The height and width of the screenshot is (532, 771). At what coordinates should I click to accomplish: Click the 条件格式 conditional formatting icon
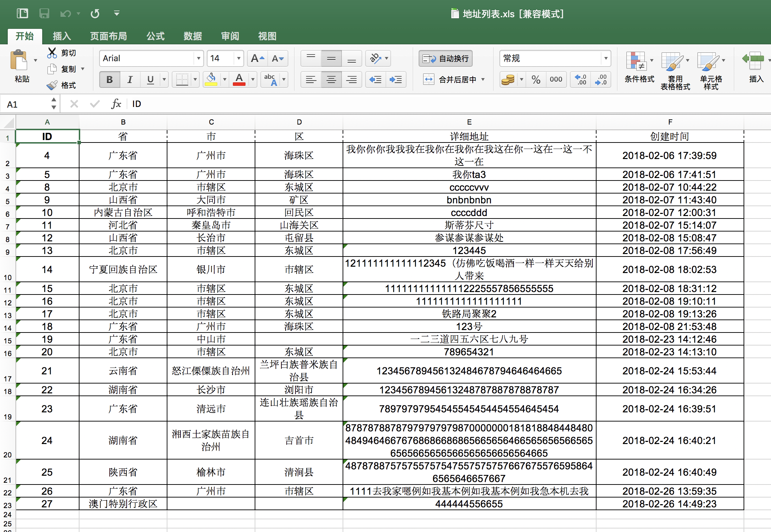point(637,61)
